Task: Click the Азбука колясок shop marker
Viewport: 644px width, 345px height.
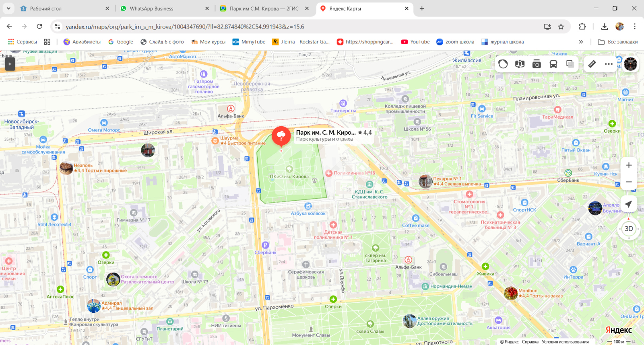Action: click(x=308, y=206)
